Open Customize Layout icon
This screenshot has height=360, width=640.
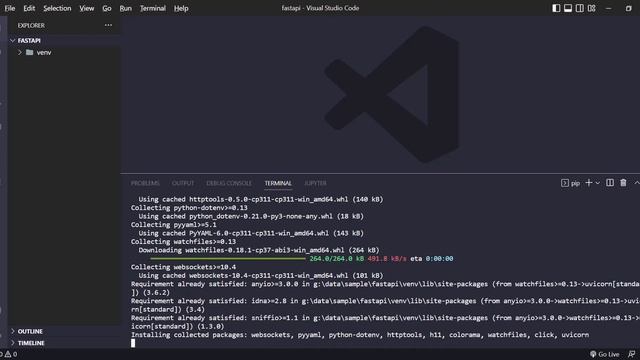591,8
